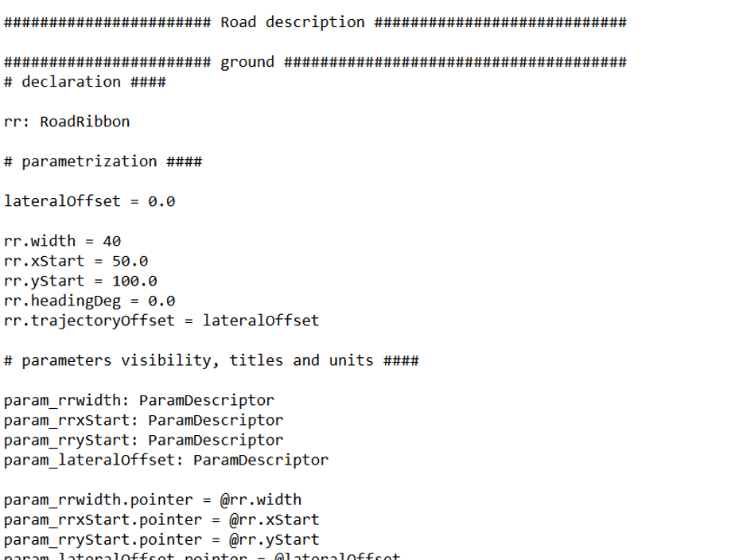Click the "rr.headingDeg = 0.0" line
The height and width of the screenshot is (560, 731).
(89, 301)
